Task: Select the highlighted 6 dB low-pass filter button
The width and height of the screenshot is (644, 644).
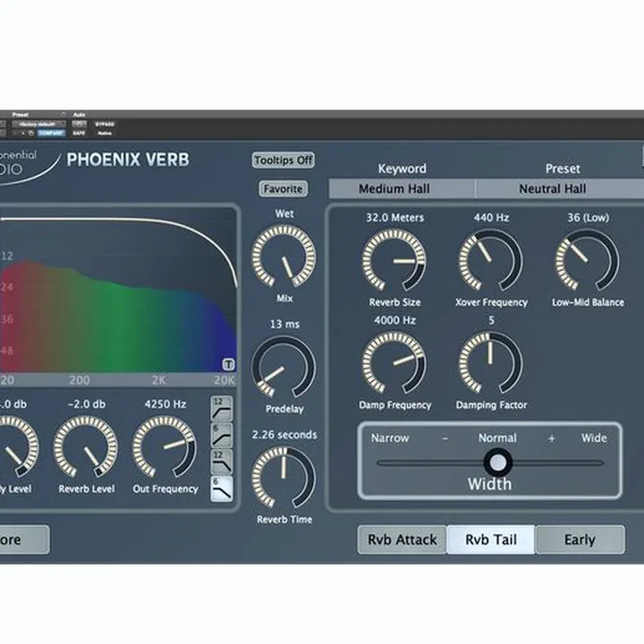Action: pyautogui.click(x=222, y=488)
